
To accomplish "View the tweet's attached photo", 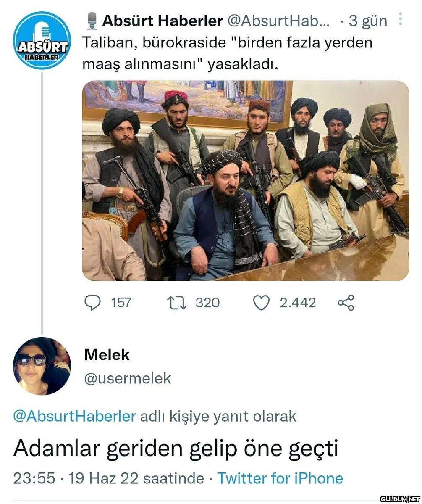I will [x=245, y=181].
